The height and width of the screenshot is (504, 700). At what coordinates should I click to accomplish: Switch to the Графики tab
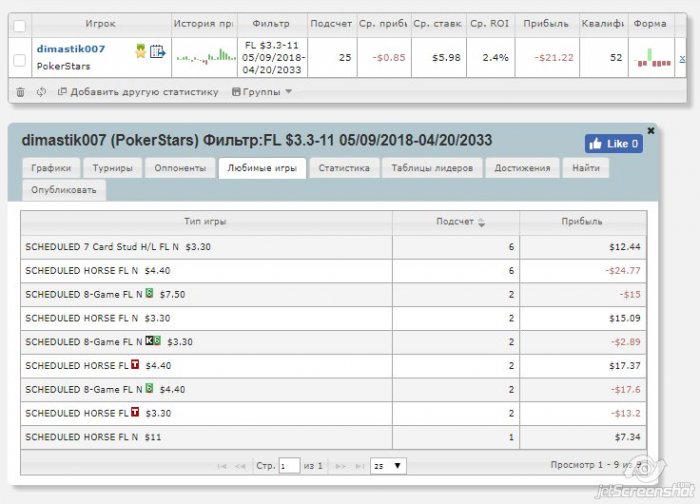(x=51, y=168)
